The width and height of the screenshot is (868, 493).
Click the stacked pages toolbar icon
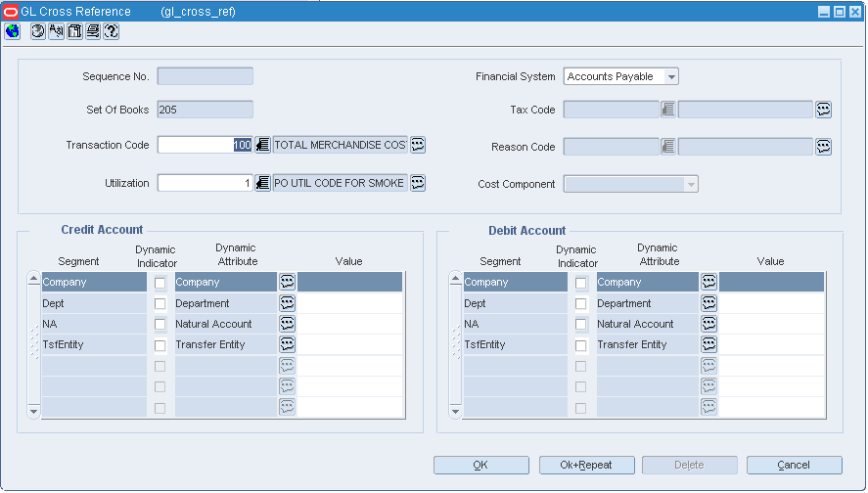pyautogui.click(x=92, y=31)
